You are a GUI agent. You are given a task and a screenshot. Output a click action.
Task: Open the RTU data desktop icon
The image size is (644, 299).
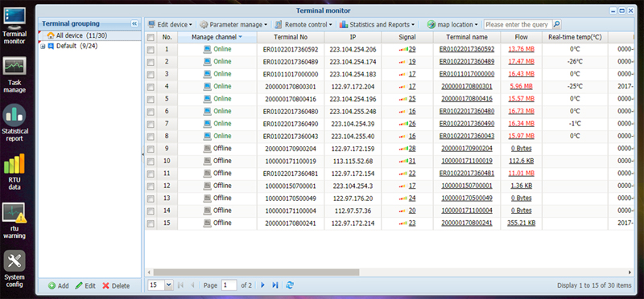[x=14, y=172]
